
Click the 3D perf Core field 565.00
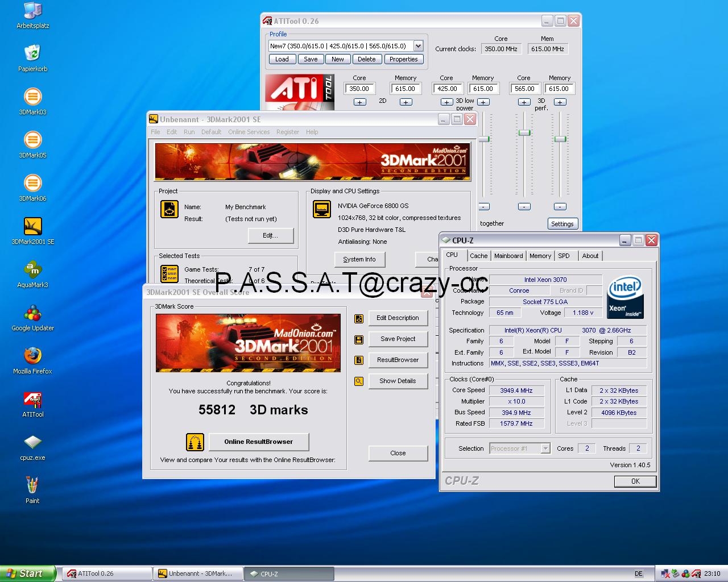(524, 89)
